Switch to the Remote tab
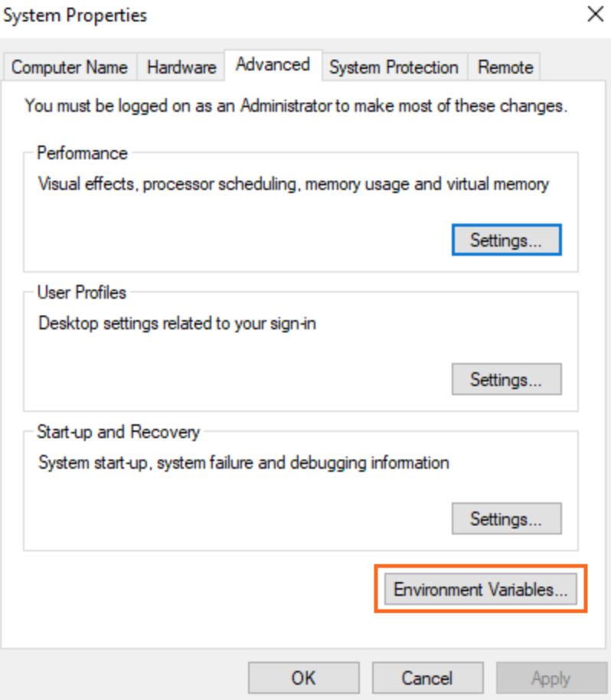The height and width of the screenshot is (700, 611). (505, 67)
